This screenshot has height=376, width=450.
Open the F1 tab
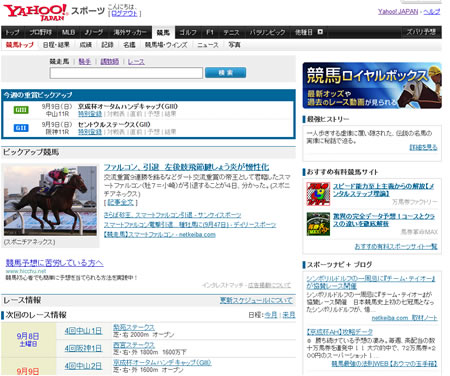tap(210, 32)
